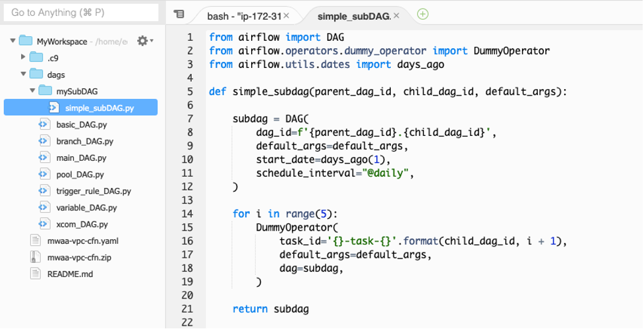Click the Go to Anything search field

point(79,13)
